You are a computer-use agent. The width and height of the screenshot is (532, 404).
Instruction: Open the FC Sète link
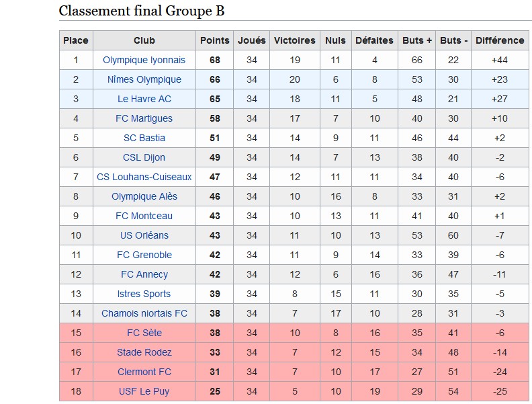(x=144, y=333)
